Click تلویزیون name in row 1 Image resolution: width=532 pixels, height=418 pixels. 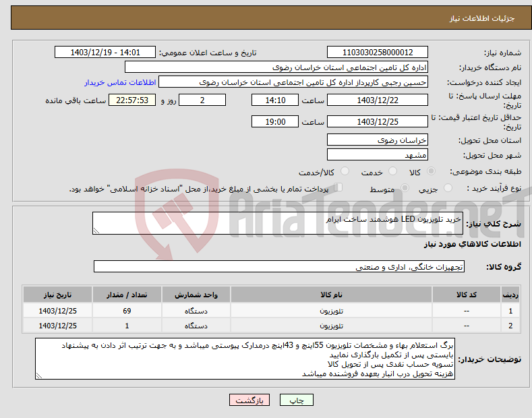[331, 311]
